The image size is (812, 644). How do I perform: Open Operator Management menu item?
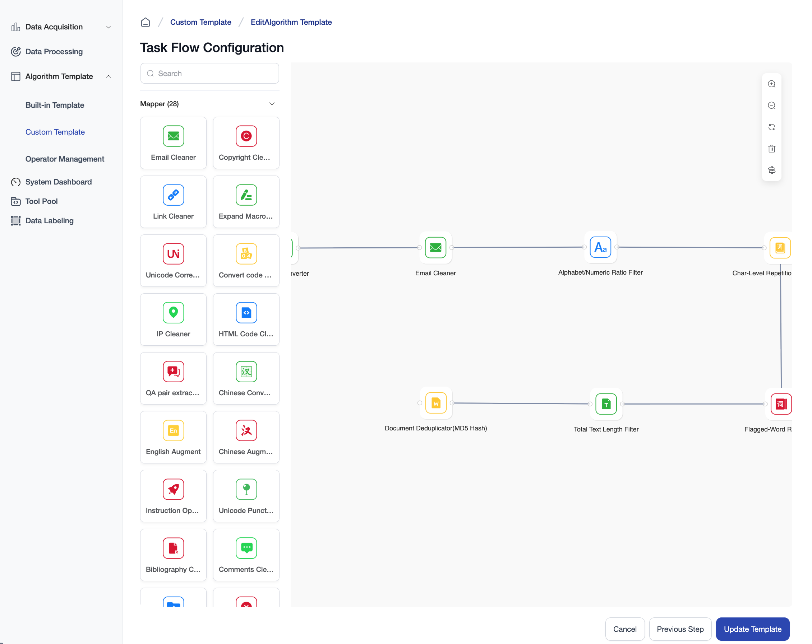tap(65, 159)
